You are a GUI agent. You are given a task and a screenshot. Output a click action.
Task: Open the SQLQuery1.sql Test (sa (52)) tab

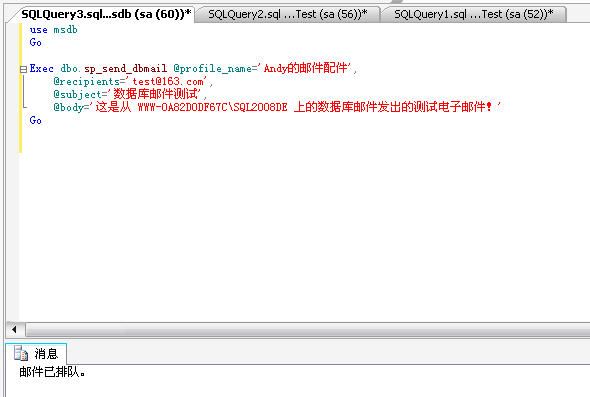474,14
